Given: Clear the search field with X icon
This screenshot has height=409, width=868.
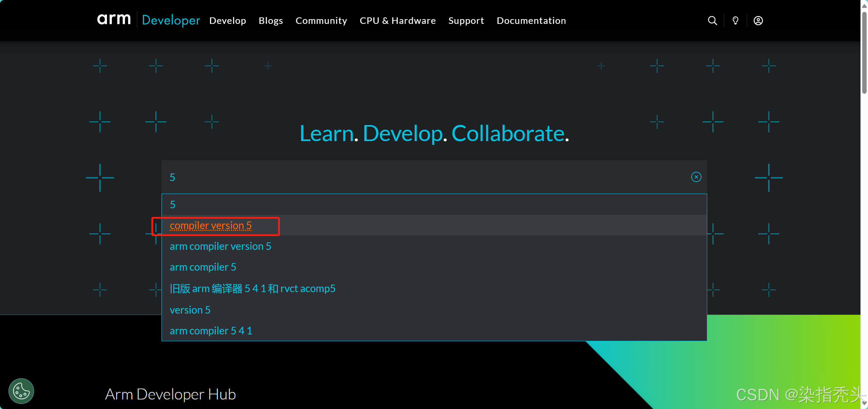Looking at the screenshot, I should pyautogui.click(x=696, y=177).
